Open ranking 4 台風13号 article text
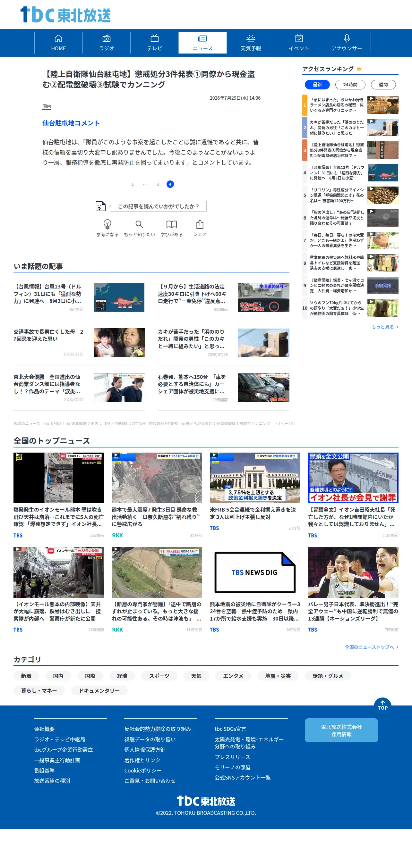 337,172
